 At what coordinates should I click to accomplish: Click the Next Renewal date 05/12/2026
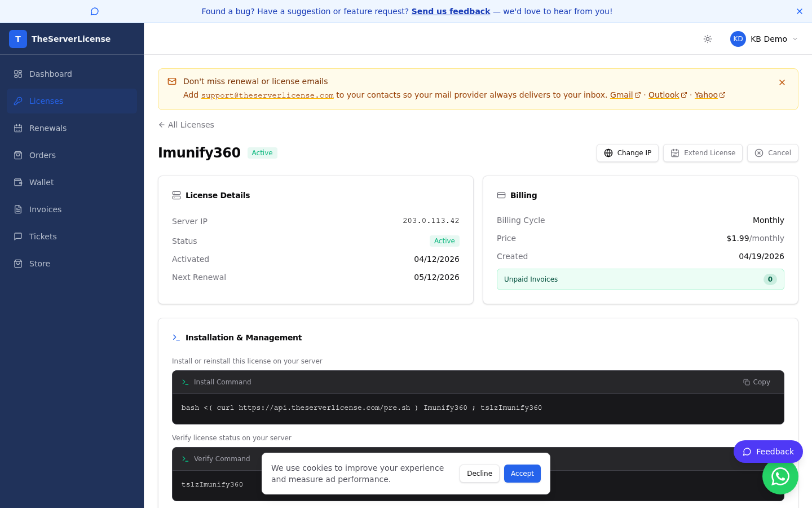tap(436, 277)
